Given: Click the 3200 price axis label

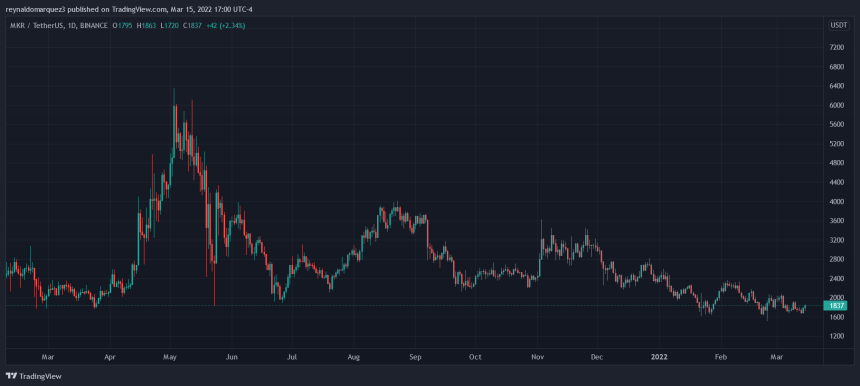Looking at the screenshot, I should pyautogui.click(x=836, y=240).
